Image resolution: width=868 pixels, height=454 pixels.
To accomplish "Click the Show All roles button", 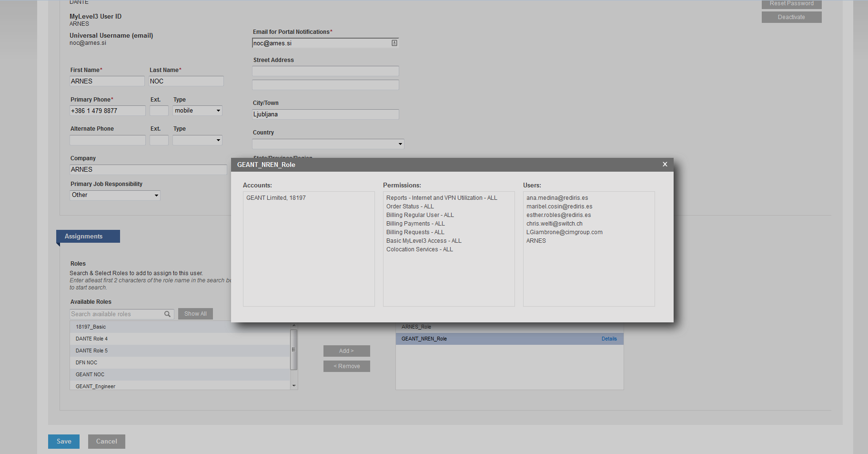I will [195, 314].
